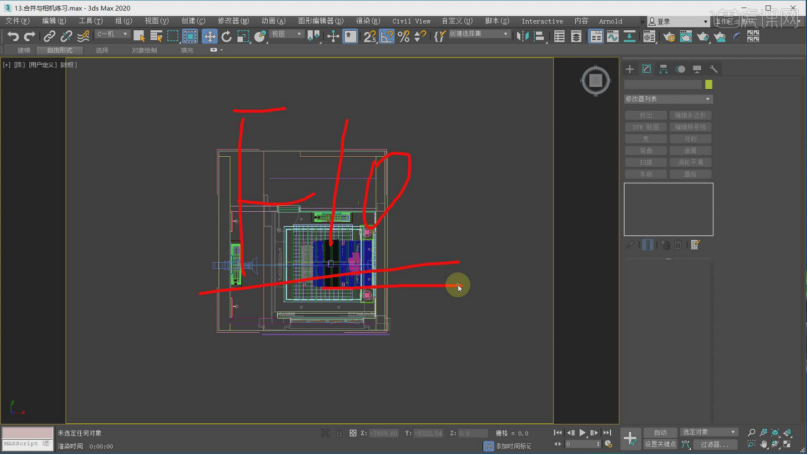Image resolution: width=808 pixels, height=455 pixels.
Task: Click the viewport navigation ViewCube
Action: (596, 80)
